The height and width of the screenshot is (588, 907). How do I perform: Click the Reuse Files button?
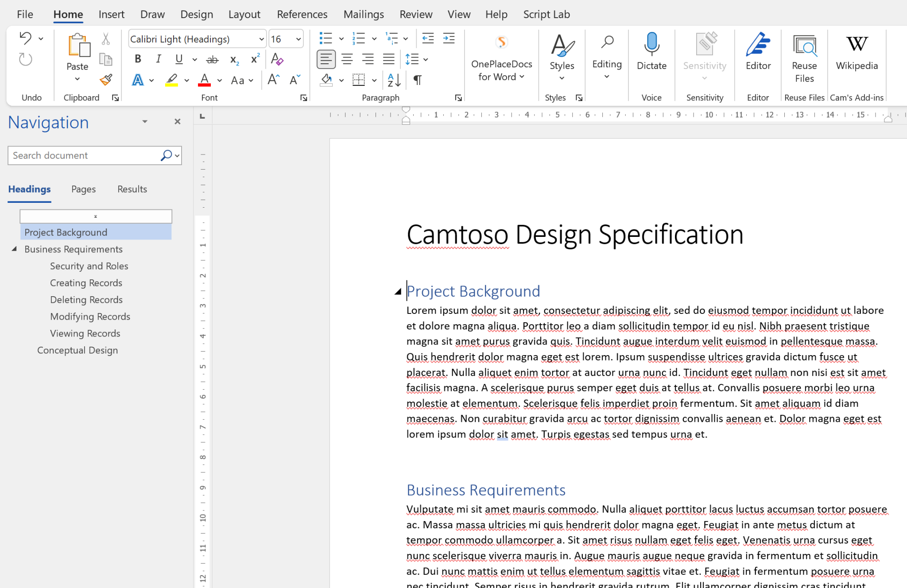[x=804, y=58]
